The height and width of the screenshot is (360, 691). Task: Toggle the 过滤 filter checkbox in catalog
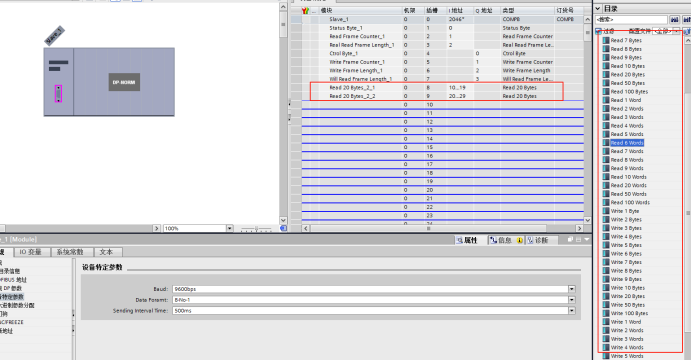[598, 31]
